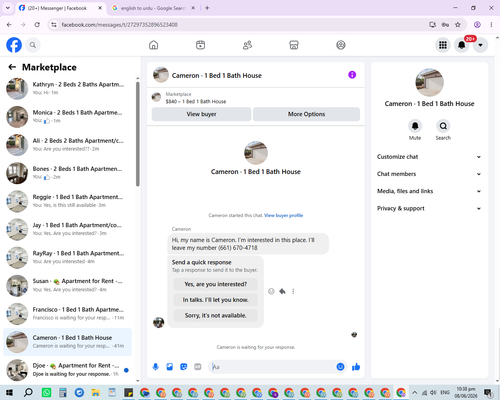
Task: Open Jay 1 Bed 1 Bath chat
Action: click(x=68, y=229)
